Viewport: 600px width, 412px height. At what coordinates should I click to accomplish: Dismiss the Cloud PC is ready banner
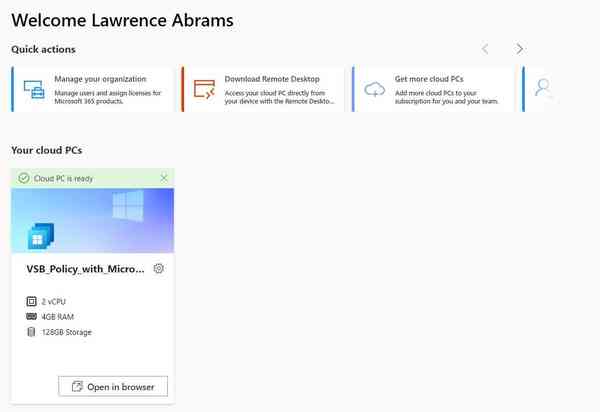coord(164,178)
